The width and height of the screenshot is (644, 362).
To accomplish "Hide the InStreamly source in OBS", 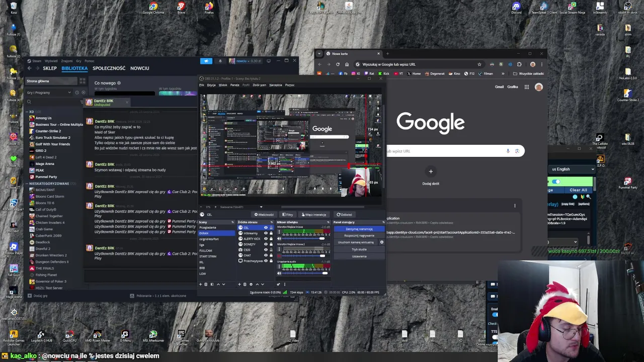I will pyautogui.click(x=266, y=233).
